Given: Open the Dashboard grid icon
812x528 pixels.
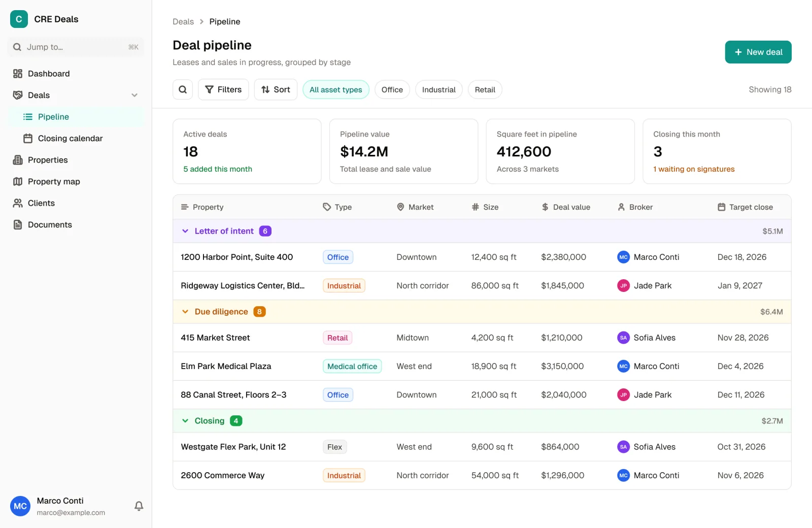Looking at the screenshot, I should tap(18, 74).
